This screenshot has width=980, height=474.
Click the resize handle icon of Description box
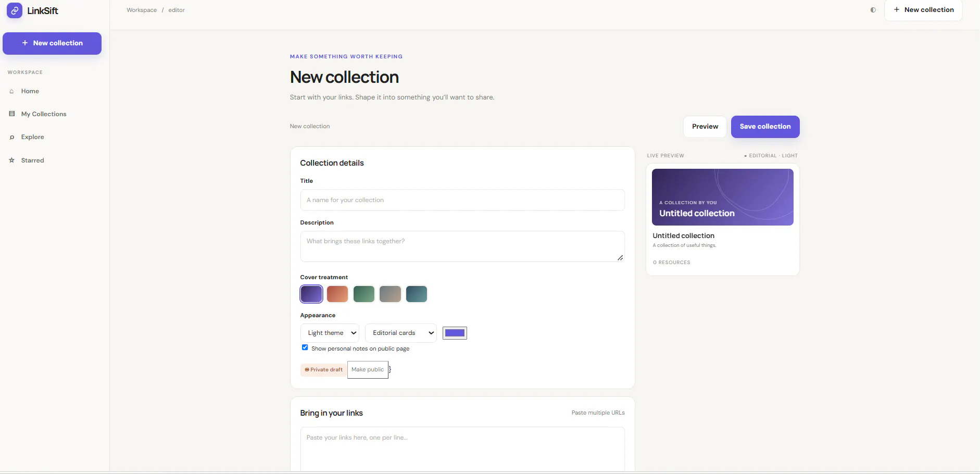tap(620, 258)
